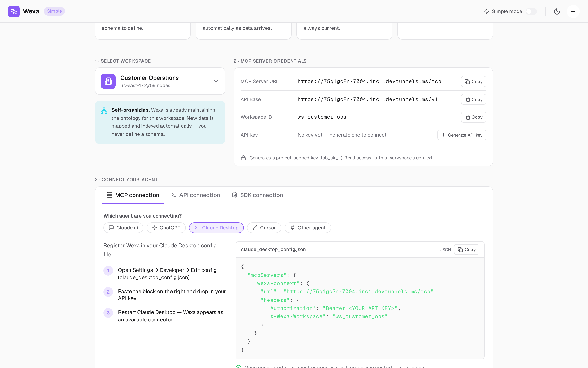588x368 pixels.
Task: Switch to the MCP connection tab
Action: point(133,195)
